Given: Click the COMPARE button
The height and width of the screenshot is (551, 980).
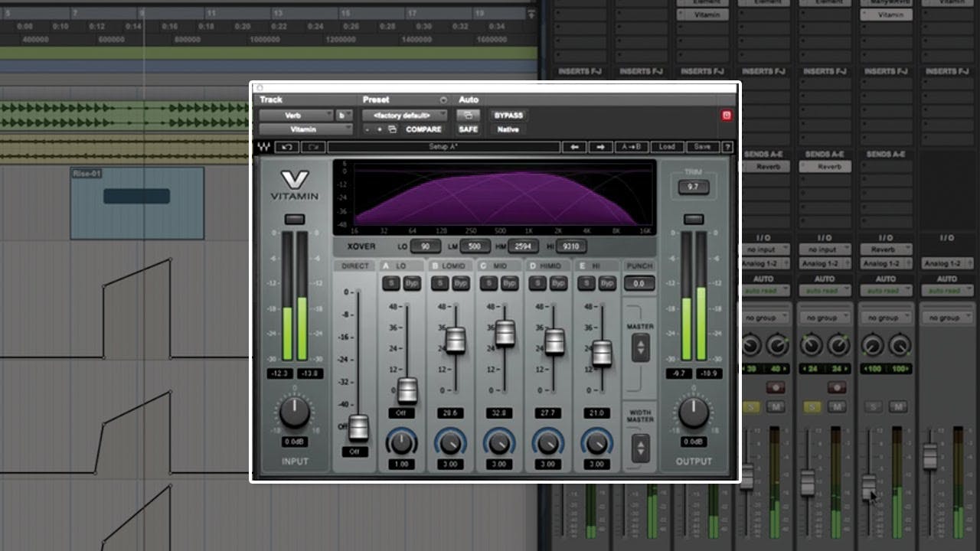Looking at the screenshot, I should (423, 129).
